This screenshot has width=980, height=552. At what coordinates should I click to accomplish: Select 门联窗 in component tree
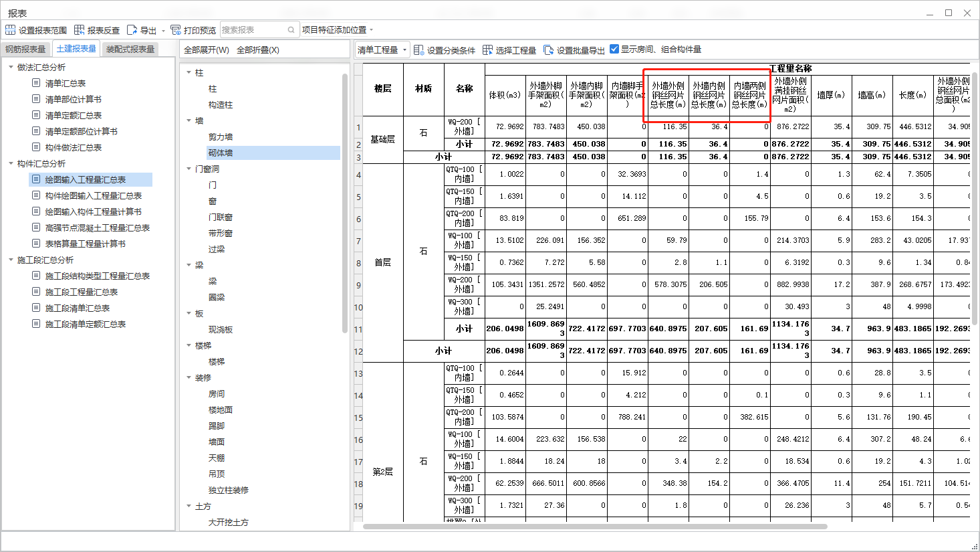tap(221, 217)
